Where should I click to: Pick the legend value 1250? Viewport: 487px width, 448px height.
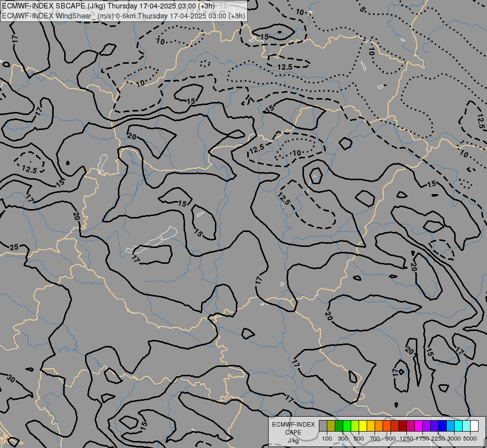pos(406,439)
